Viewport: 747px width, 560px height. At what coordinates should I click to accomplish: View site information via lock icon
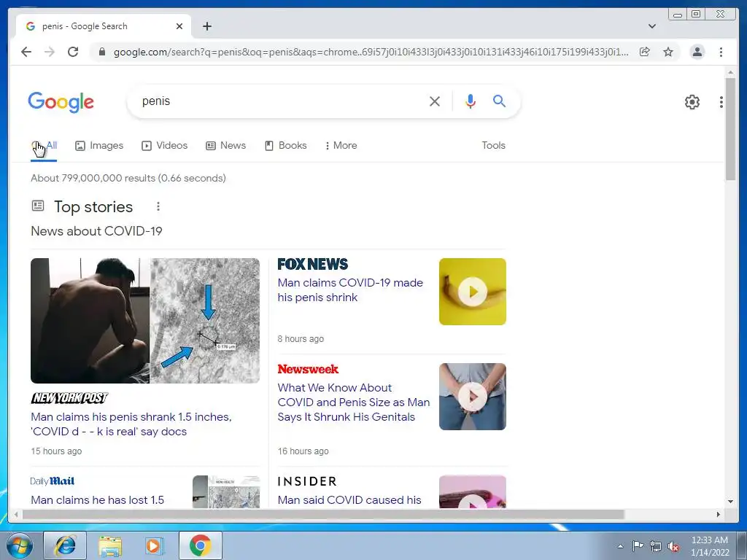(x=101, y=52)
